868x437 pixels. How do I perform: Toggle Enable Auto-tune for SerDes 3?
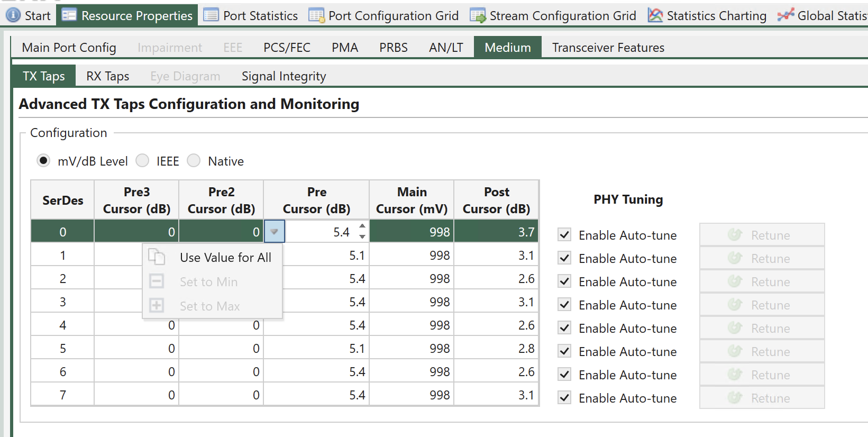coord(565,304)
